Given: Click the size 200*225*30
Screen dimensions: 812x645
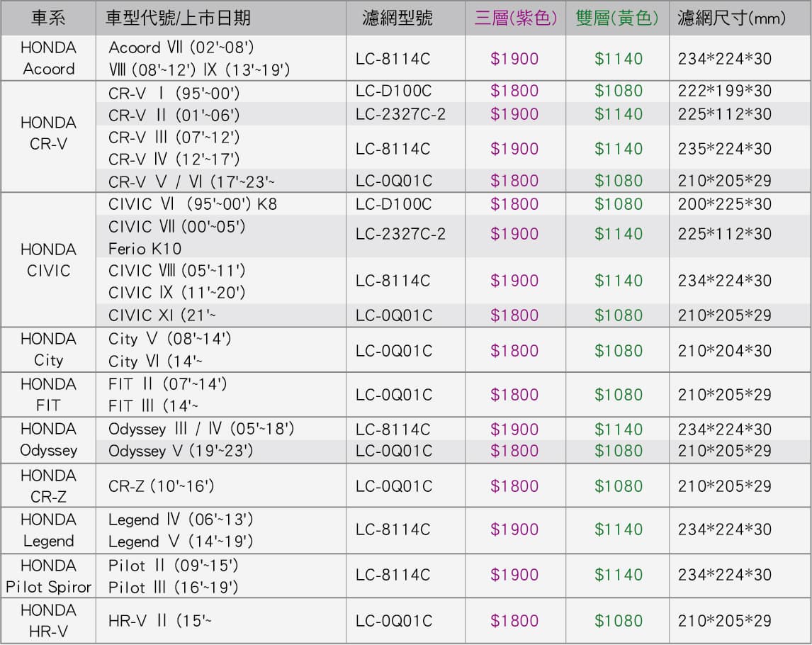Looking at the screenshot, I should coord(724,204).
